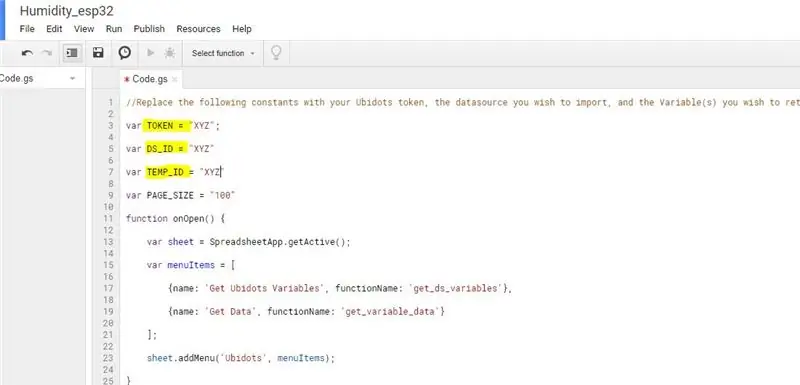Expand the Code.gs file options arrow

click(72, 79)
